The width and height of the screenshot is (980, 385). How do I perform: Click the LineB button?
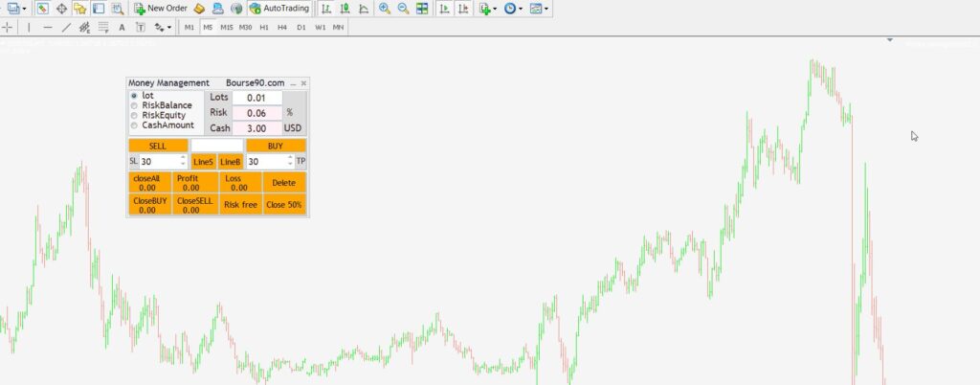point(231,162)
